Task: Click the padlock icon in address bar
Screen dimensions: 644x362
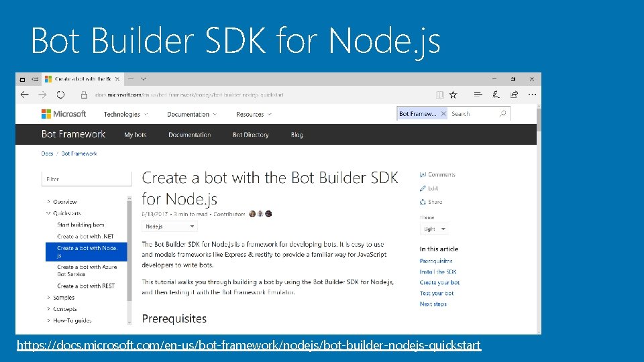Action: click(x=85, y=95)
